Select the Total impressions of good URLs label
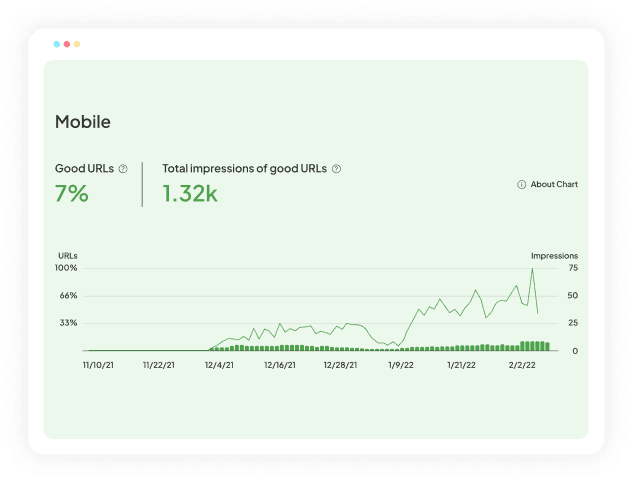Screen dimensions: 633x483 [x=245, y=169]
